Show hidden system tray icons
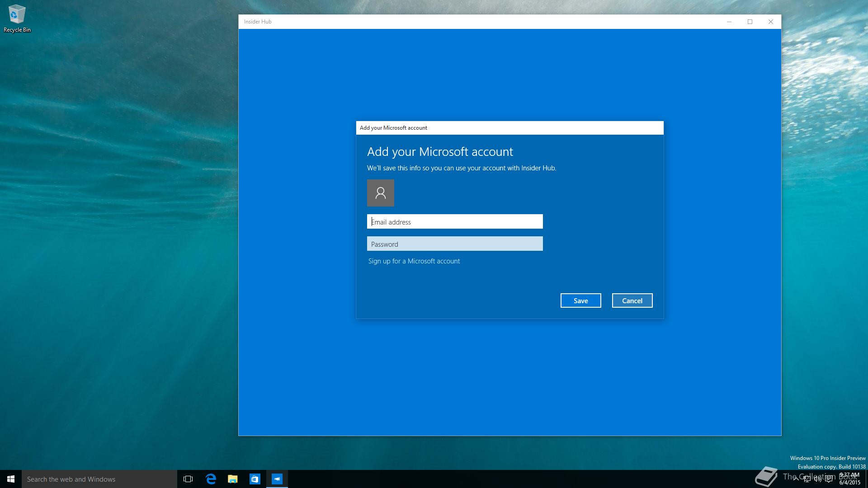This screenshot has width=868, height=488. coord(796,479)
